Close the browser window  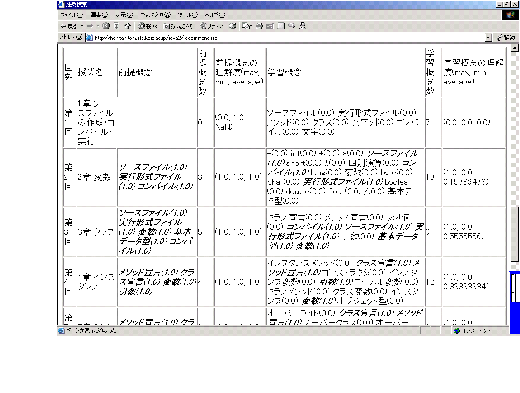tap(515, 4)
